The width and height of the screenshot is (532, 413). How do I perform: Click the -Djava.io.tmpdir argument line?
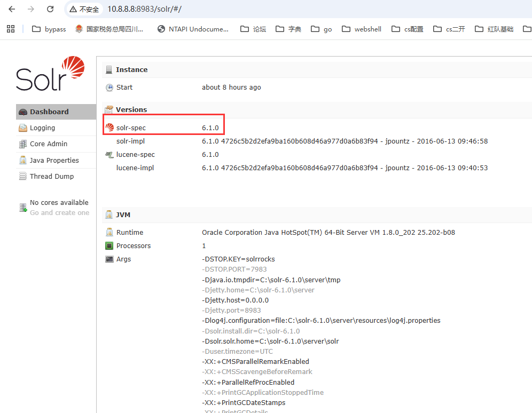pos(271,280)
